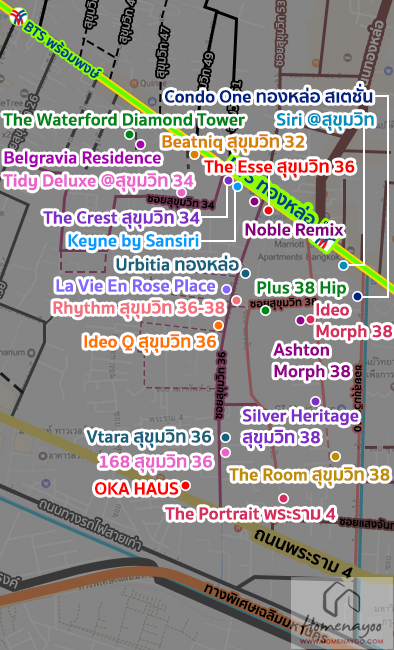Select the green Waterford Diamond Tower dot
Viewport: 394px width, 650px height.
point(129,134)
